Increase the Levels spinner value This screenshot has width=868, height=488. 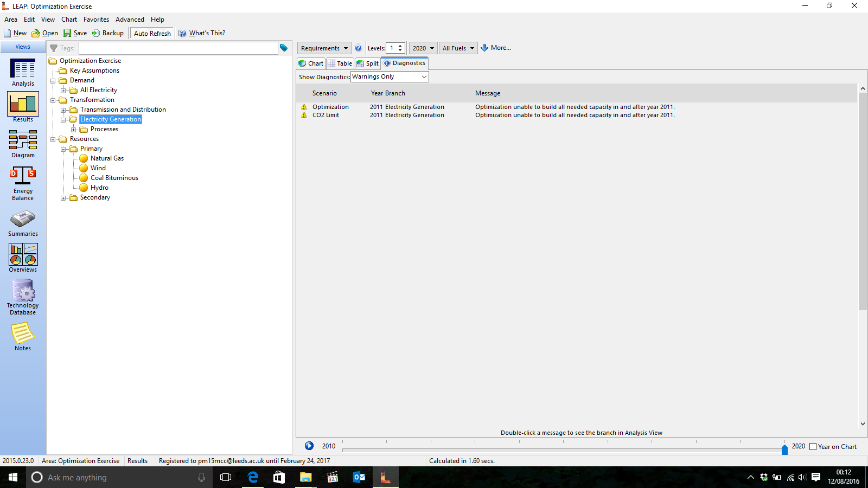400,46
